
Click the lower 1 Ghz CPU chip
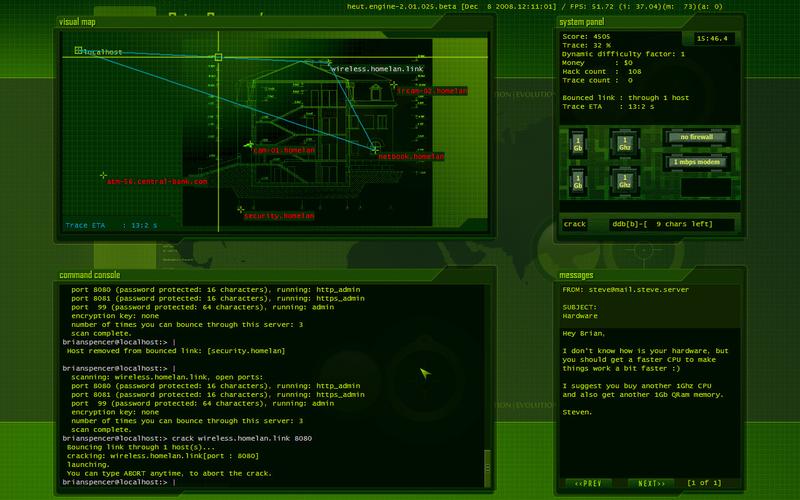pyautogui.click(x=622, y=181)
